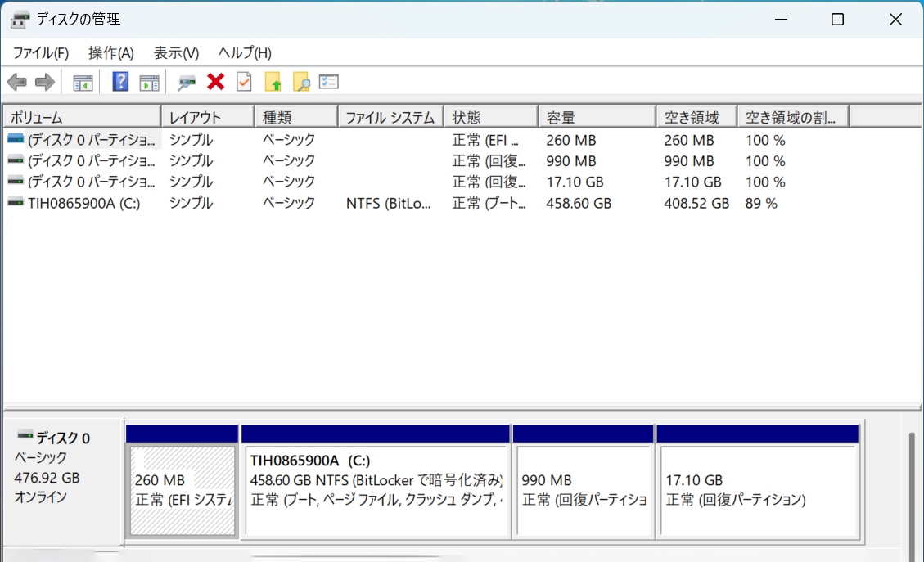The image size is (924, 562).
Task: Click the checklist settings toolbar icon
Action: coord(329,82)
